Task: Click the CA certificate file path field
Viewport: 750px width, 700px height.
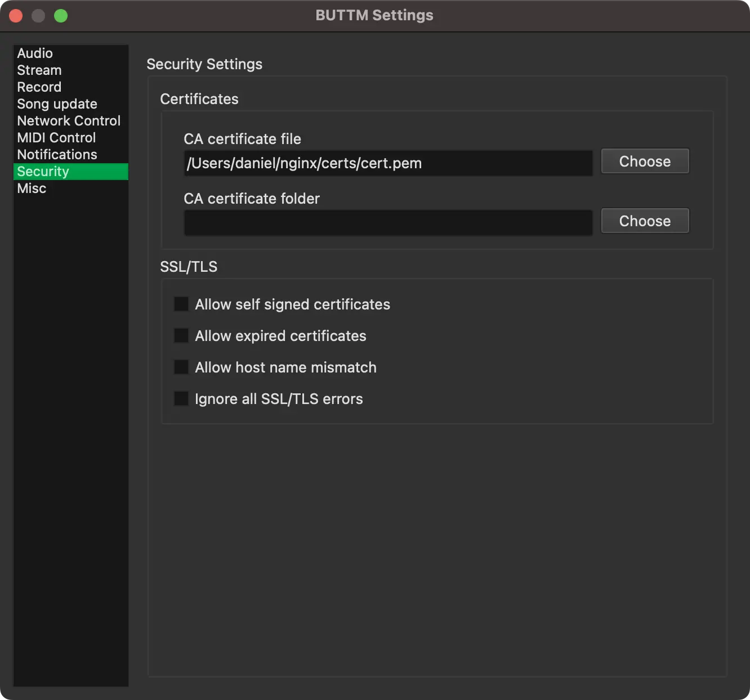Action: coord(388,163)
